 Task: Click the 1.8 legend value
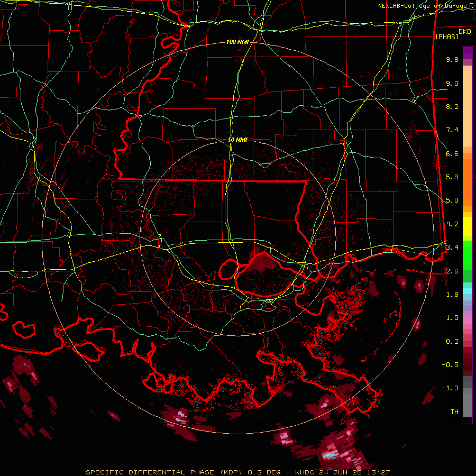pos(452,294)
